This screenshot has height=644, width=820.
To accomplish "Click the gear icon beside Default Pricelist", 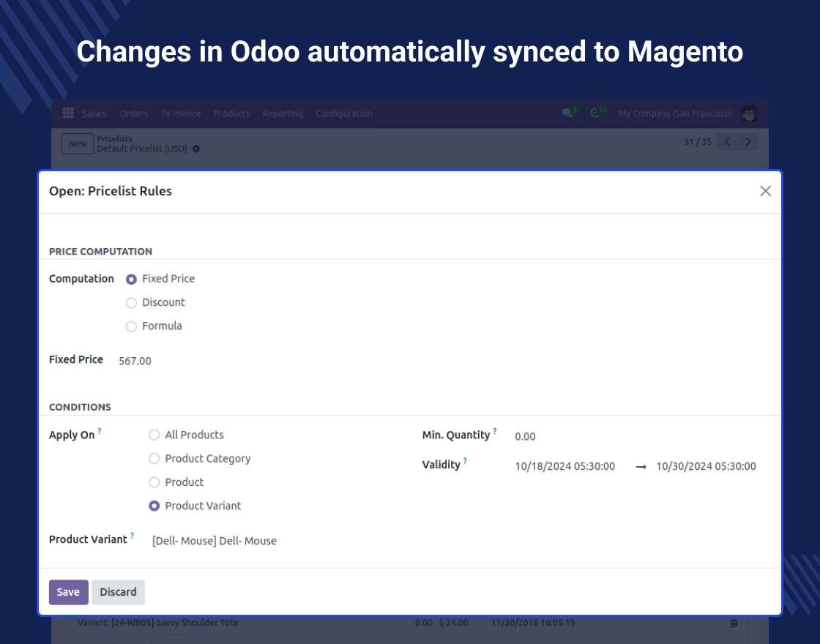I will [196, 149].
